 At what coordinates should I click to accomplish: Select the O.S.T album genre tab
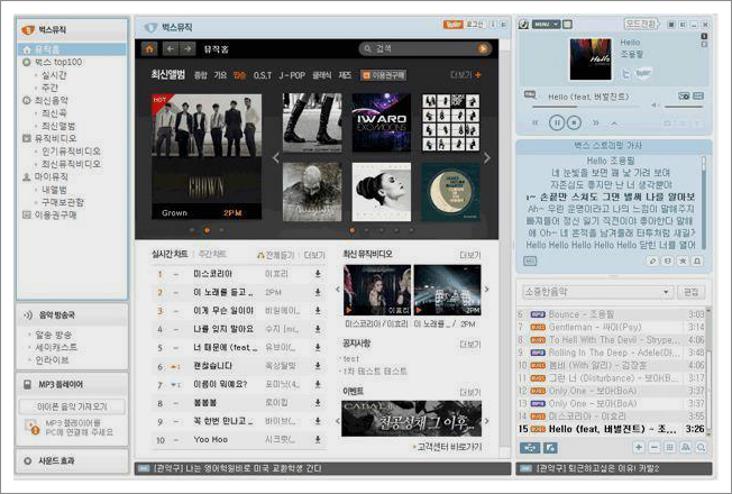pyautogui.click(x=262, y=75)
